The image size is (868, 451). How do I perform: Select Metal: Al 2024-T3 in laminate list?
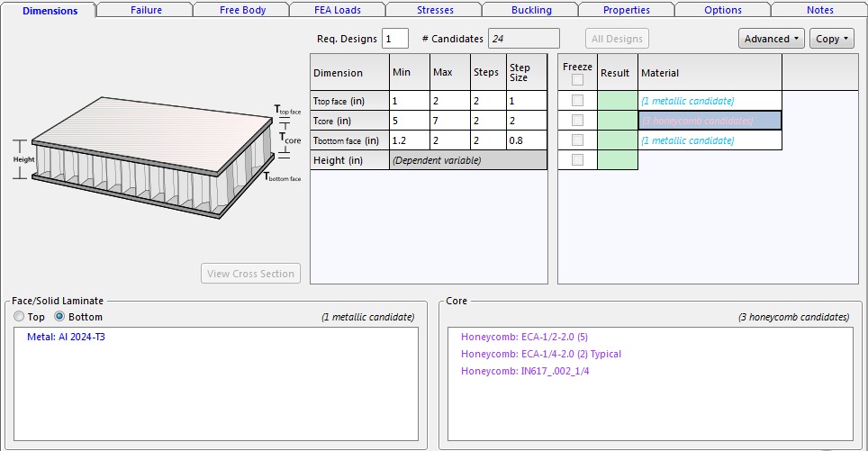pos(66,337)
